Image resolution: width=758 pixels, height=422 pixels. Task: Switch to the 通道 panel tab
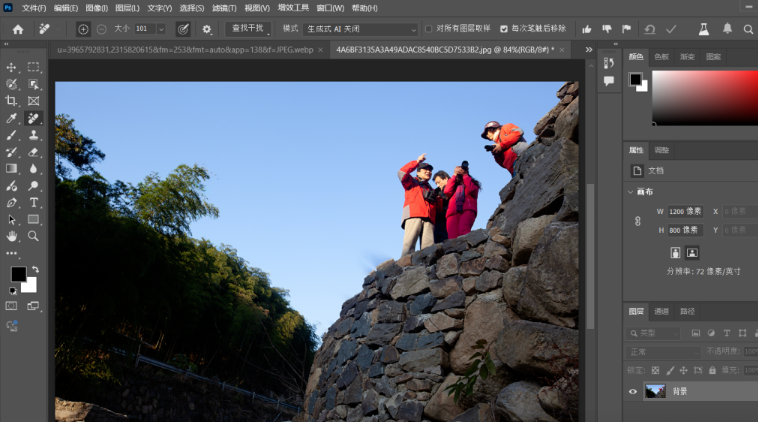point(661,311)
